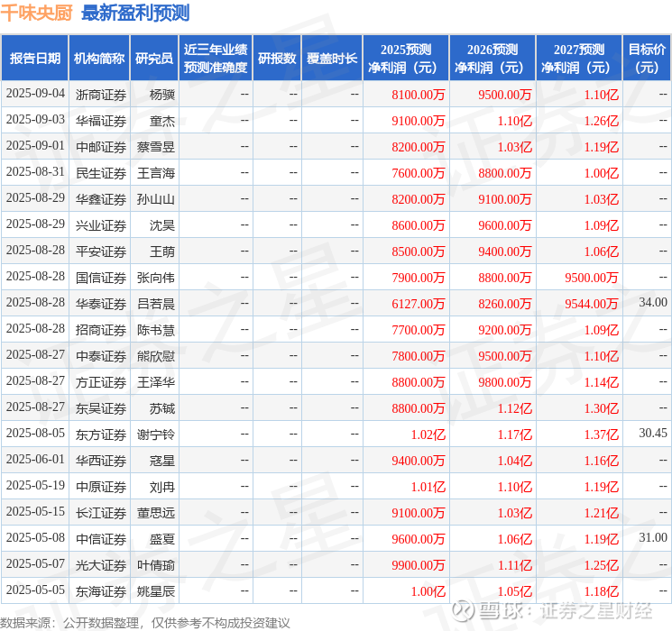Click the 千味央厨 stock name title
This screenshot has height=631, width=672.
tap(37, 13)
